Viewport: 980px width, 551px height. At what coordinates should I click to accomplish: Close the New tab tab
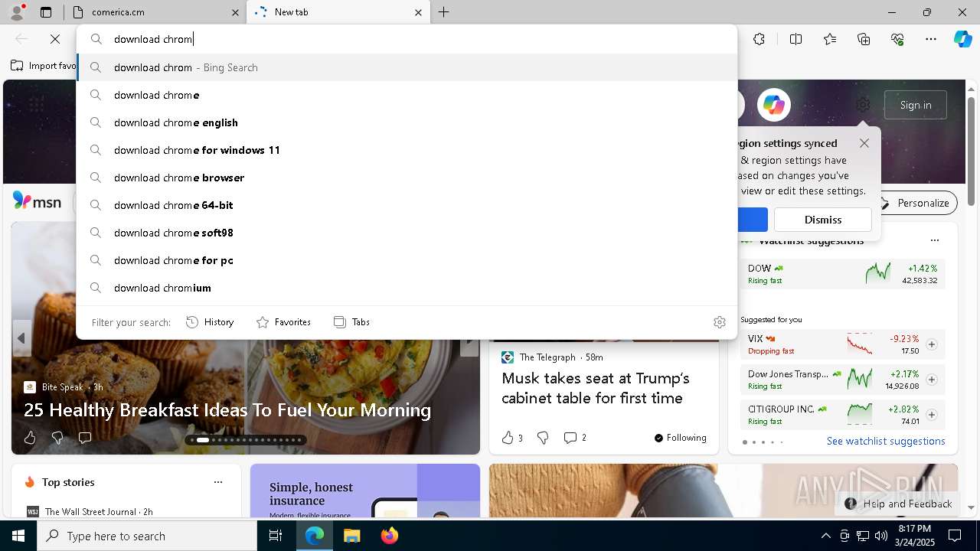coord(418,12)
